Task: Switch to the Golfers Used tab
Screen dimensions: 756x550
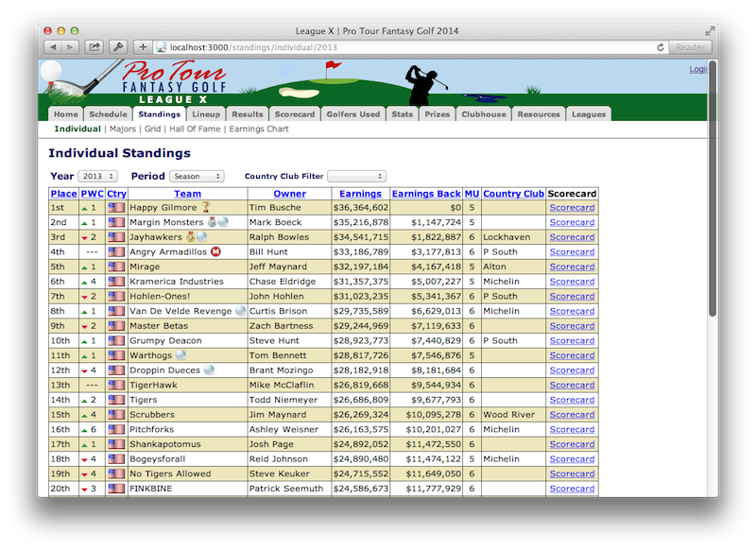Action: 353,114
